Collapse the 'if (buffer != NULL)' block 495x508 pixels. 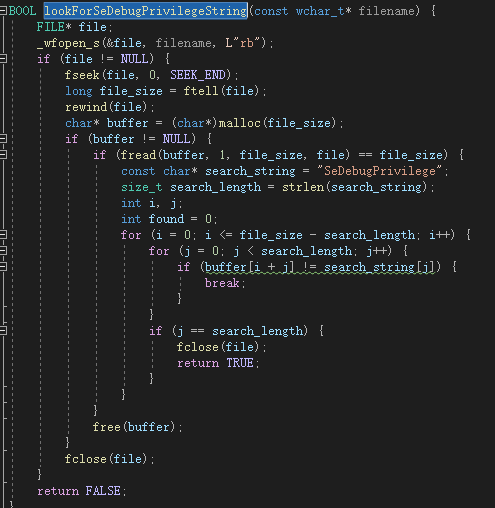pos(3,139)
